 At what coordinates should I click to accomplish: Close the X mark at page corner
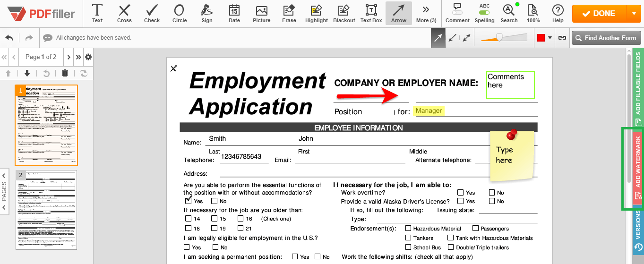click(x=173, y=68)
